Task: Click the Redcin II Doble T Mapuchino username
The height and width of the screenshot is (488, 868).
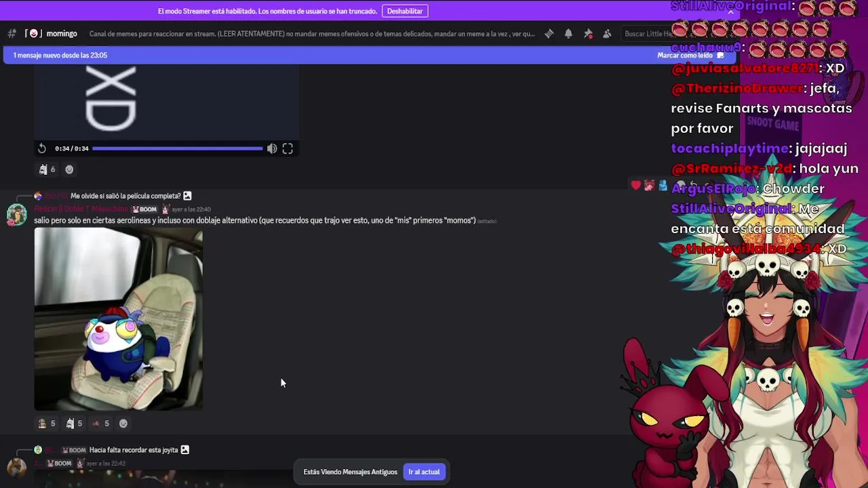Action: [81, 209]
